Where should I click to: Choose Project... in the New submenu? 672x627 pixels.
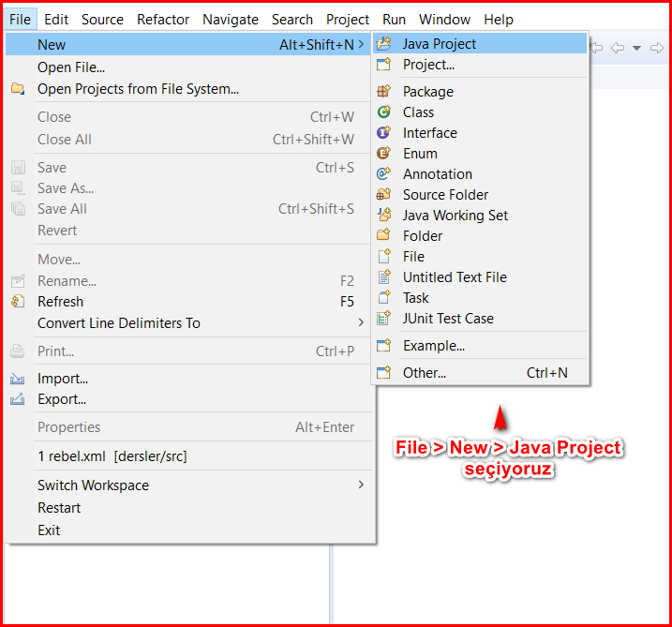(x=480, y=65)
